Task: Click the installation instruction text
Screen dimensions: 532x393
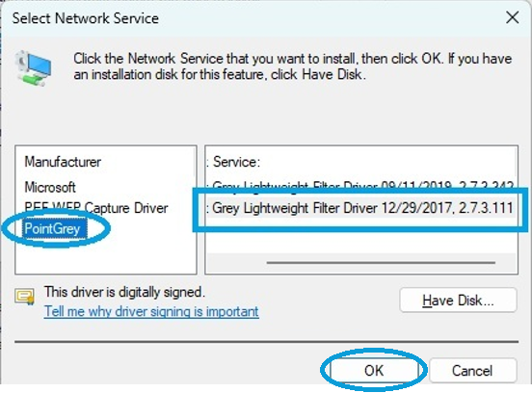Action: (x=292, y=66)
